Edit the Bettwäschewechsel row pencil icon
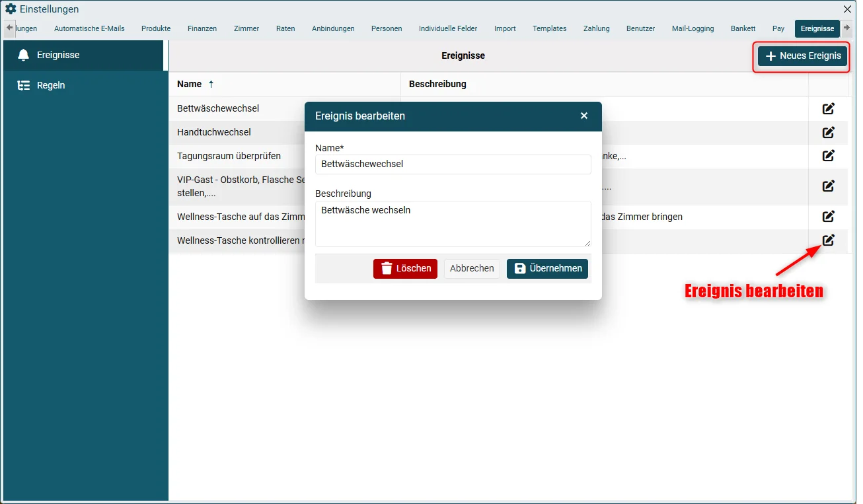 [828, 108]
